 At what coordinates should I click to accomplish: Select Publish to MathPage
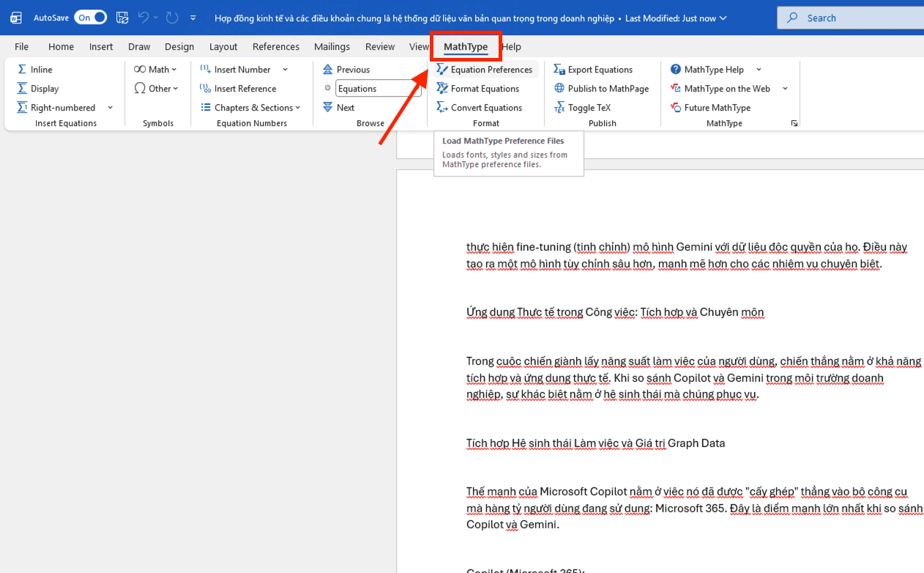[x=601, y=88]
